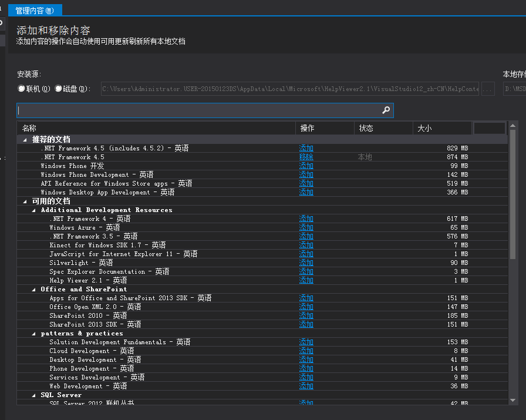Add JavaScript for Internet Explorer 11 docs

(x=306, y=254)
